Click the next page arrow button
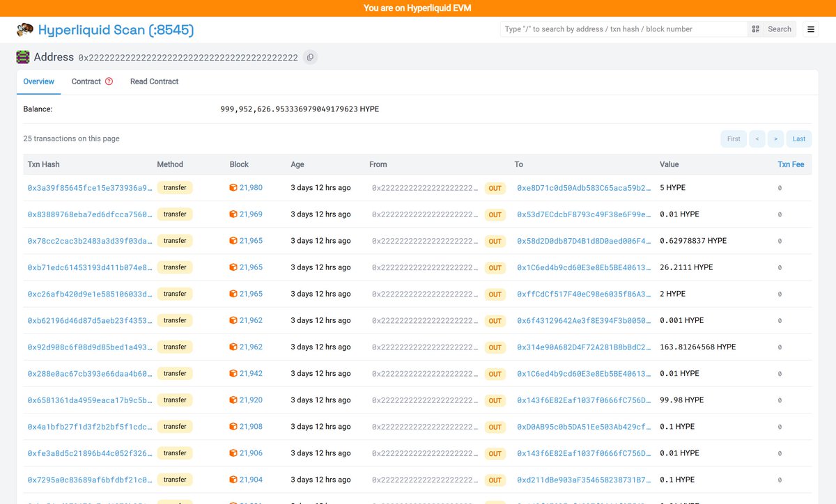This screenshot has height=504, width=836. point(775,139)
